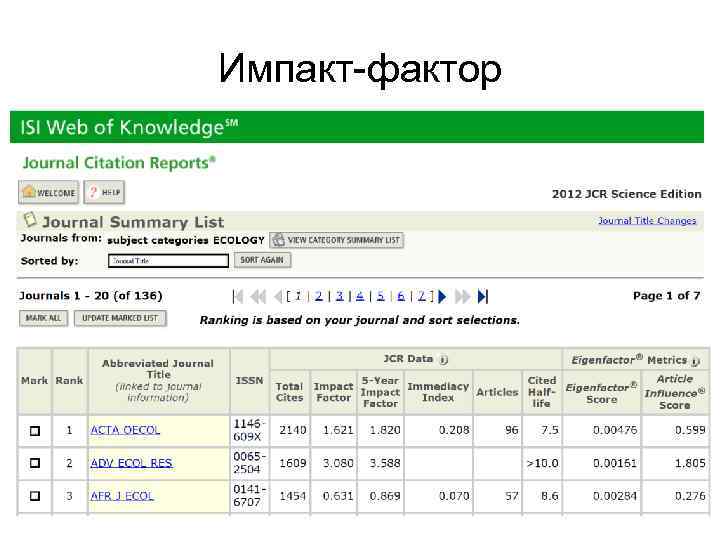The width and height of the screenshot is (720, 540).
Task: Click the fast-forward pages icon
Action: tap(462, 297)
